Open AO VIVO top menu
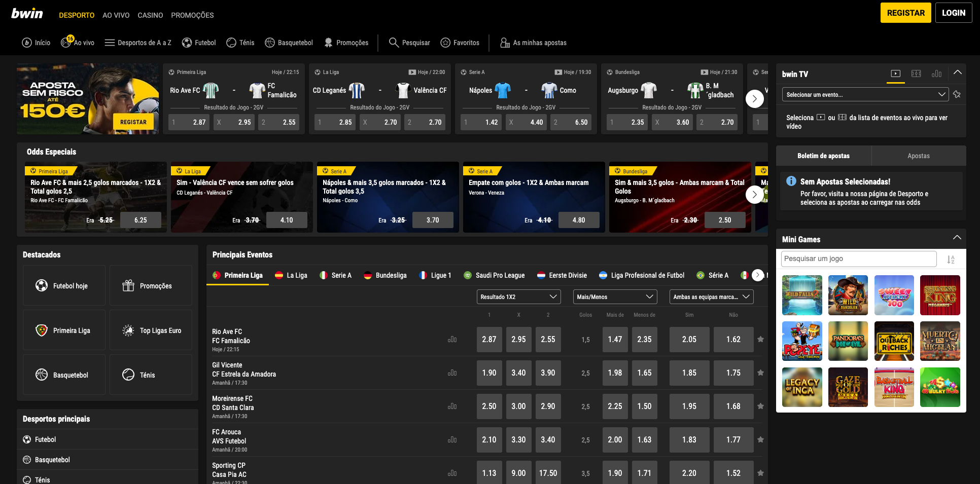980x484 pixels. (116, 15)
